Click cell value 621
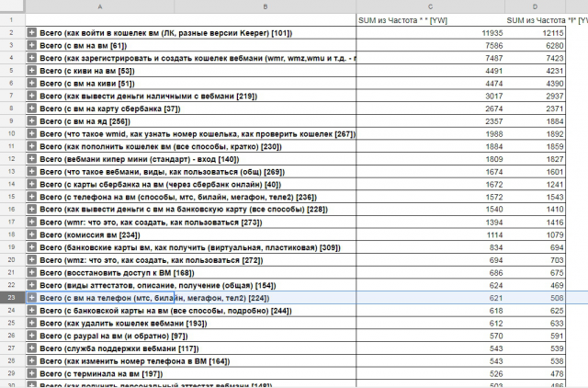 (x=496, y=298)
